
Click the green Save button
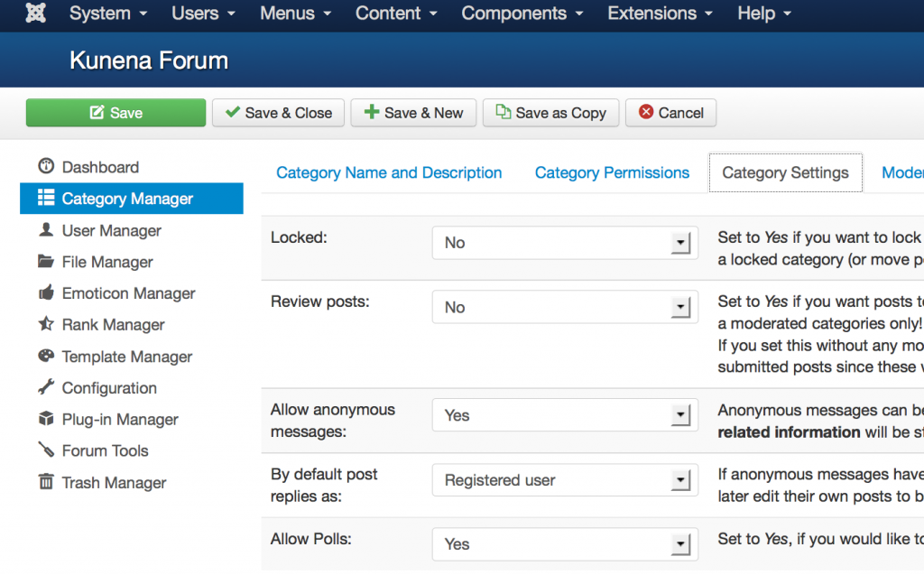click(115, 113)
